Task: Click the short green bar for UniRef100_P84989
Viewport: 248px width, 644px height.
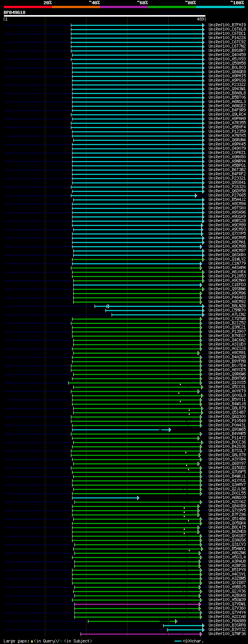Action: [x=133, y=621]
